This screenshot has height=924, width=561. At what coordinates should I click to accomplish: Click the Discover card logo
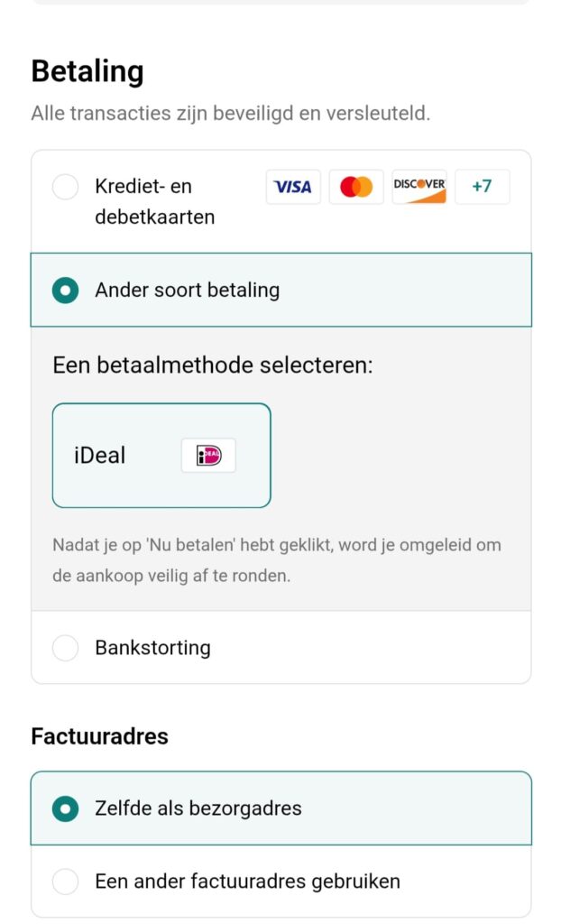click(x=419, y=187)
